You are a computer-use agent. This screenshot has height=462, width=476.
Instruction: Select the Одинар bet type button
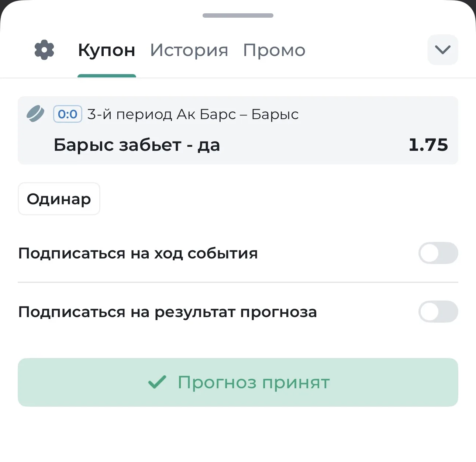59,199
